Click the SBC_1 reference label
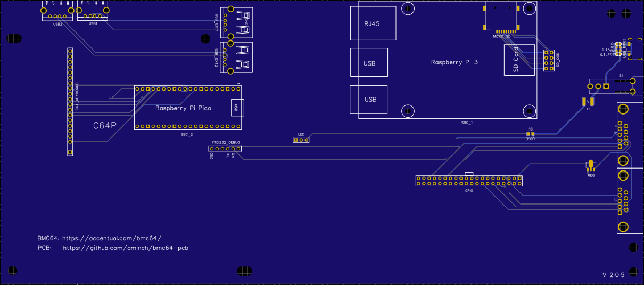644x285 pixels. (x=467, y=123)
